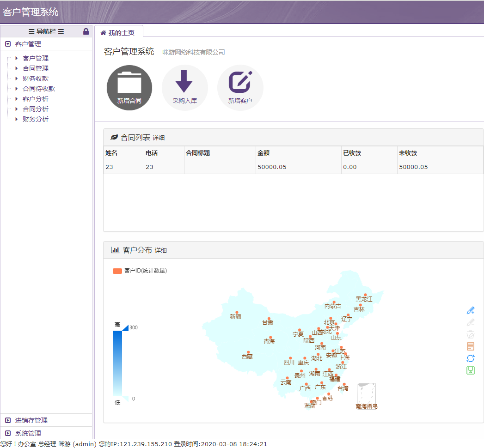
Task: Open 合同管理 in the navigation tree
Action: tap(35, 68)
